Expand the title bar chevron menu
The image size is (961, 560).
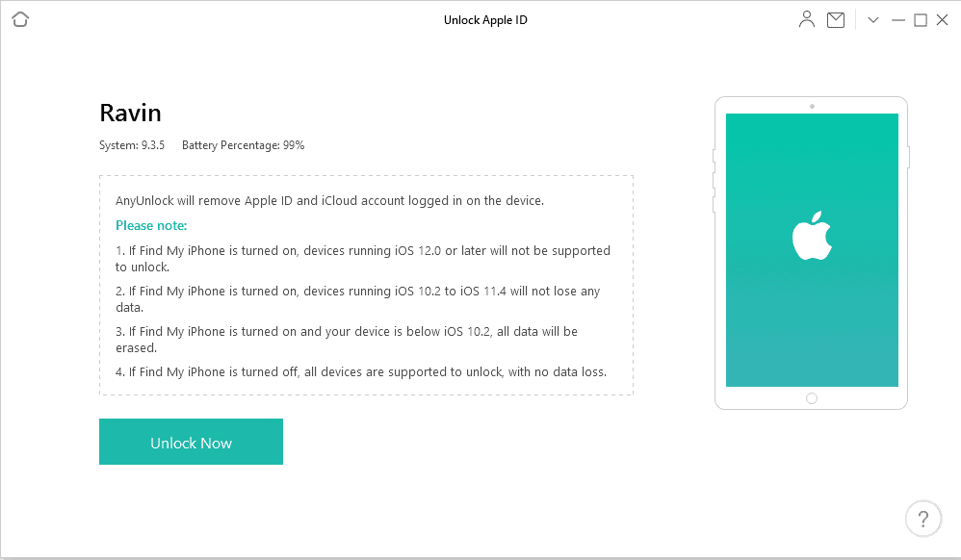pos(873,19)
